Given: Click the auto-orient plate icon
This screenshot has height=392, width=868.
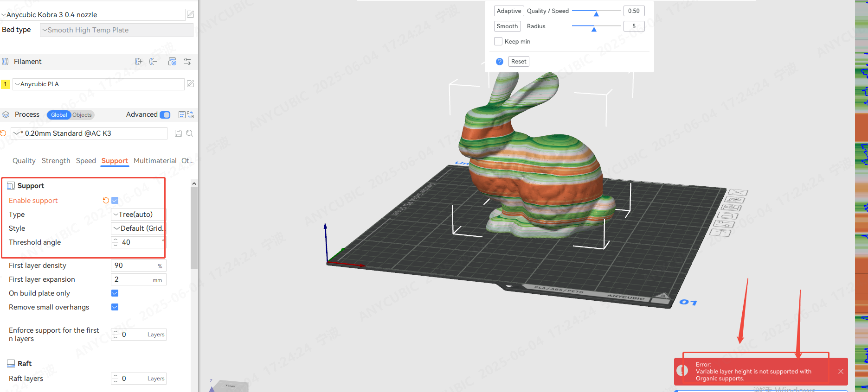Looking at the screenshot, I should point(735,200).
